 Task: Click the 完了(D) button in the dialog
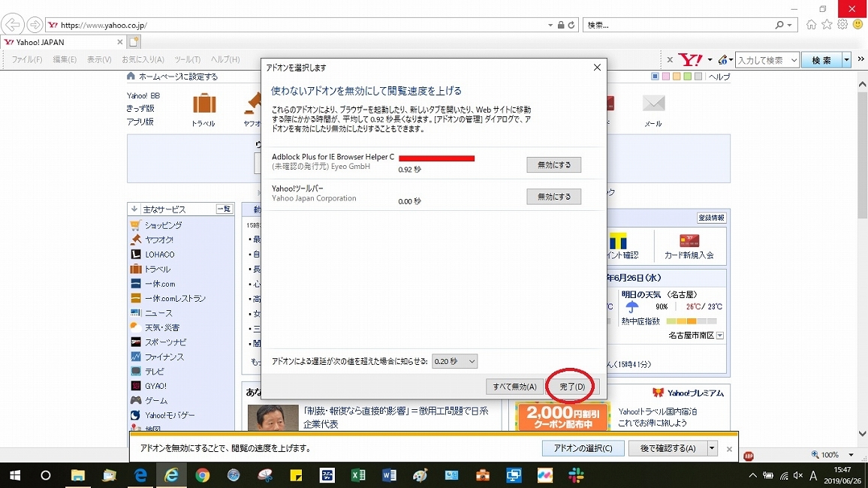click(572, 387)
